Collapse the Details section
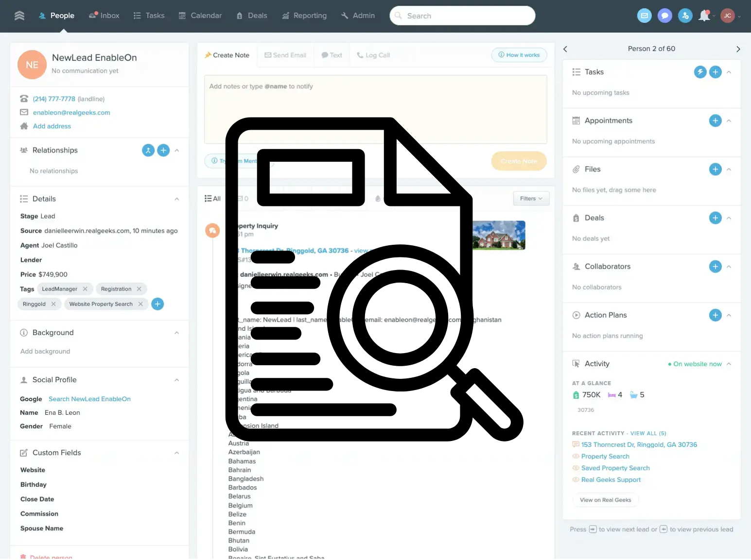 [x=177, y=199]
